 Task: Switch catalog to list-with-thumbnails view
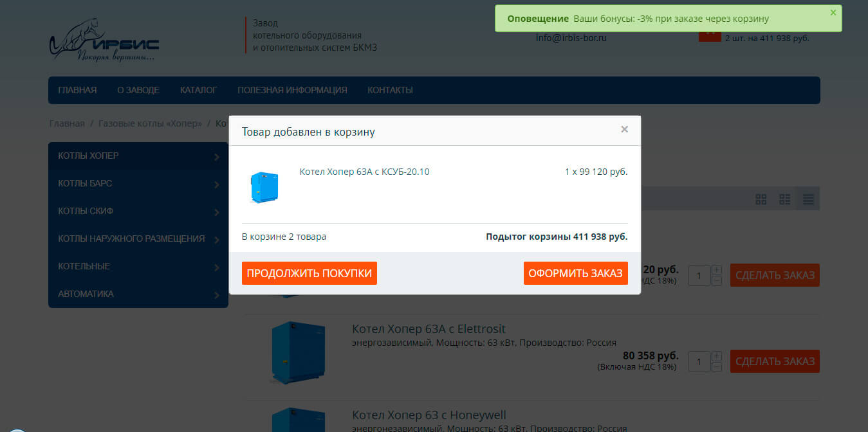click(x=785, y=199)
